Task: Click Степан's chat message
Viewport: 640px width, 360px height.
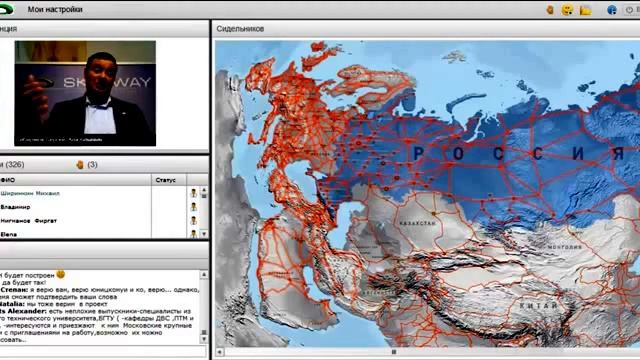Action: click(100, 293)
